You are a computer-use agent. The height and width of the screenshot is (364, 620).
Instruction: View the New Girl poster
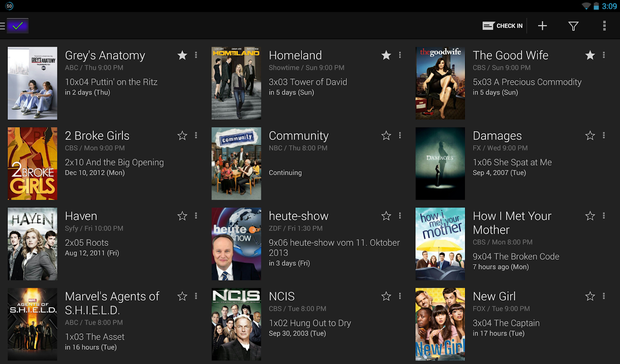[440, 324]
